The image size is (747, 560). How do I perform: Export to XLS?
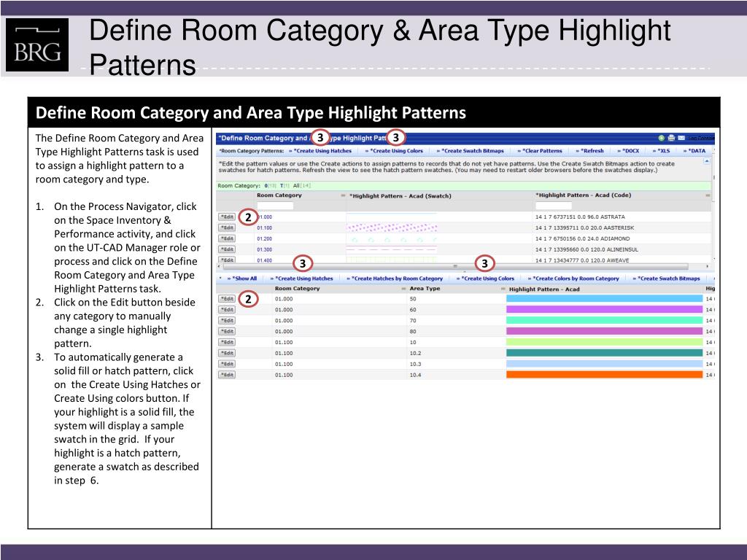click(664, 151)
